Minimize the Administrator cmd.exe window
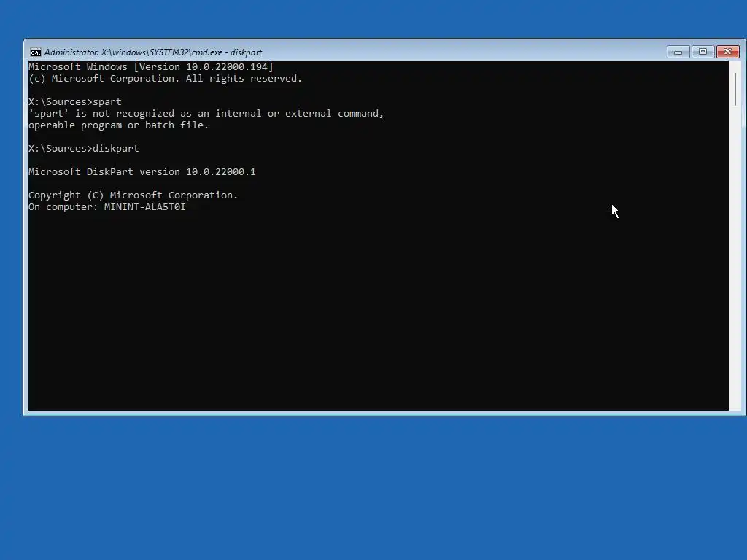747x560 pixels. [x=678, y=52]
